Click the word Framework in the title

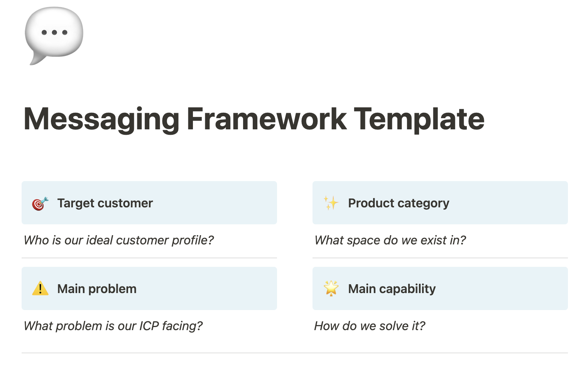pyautogui.click(x=267, y=119)
